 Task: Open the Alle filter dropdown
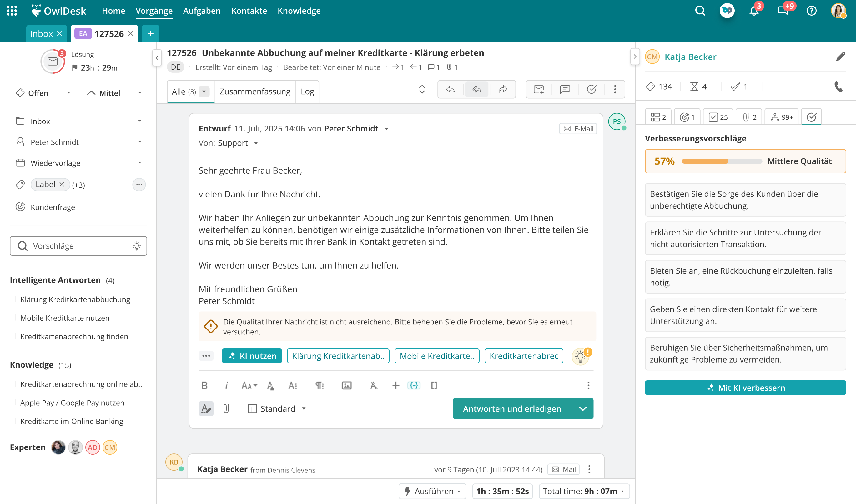(204, 92)
